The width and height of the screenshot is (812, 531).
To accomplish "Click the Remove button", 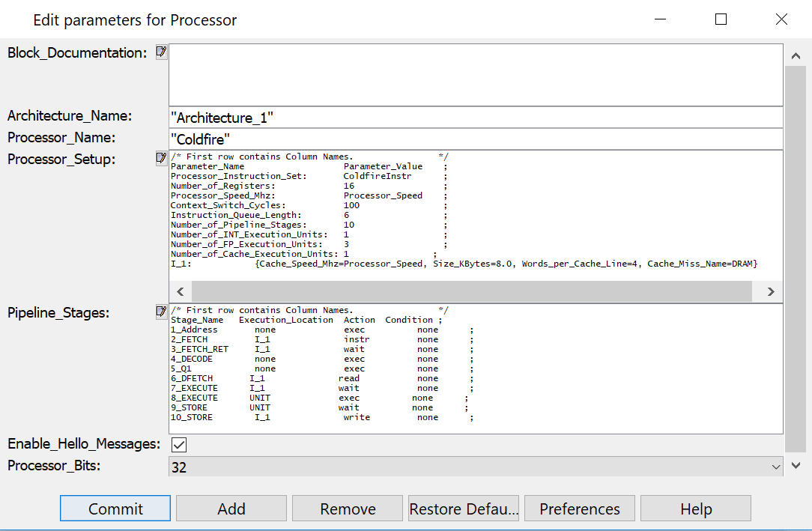I will 348,509.
